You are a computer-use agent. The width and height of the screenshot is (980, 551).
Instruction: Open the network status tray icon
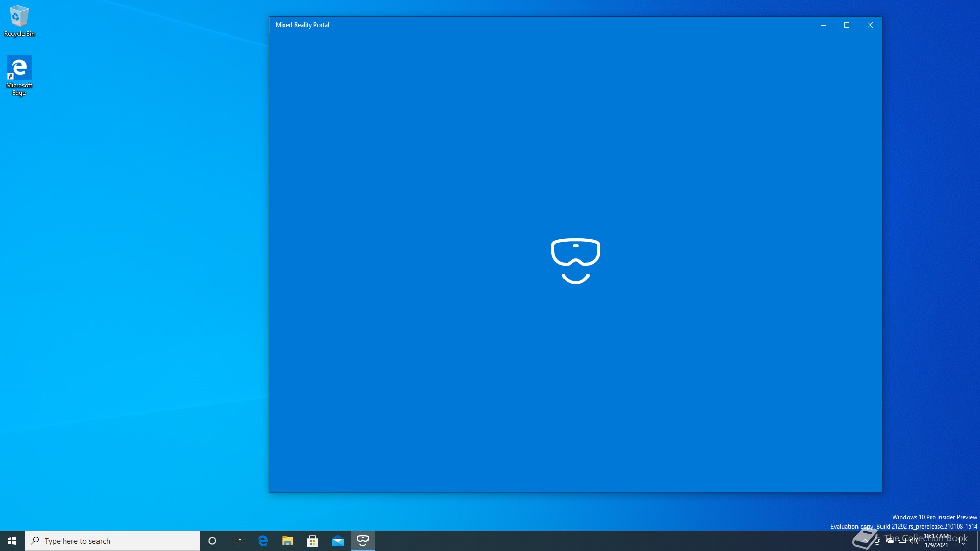902,541
